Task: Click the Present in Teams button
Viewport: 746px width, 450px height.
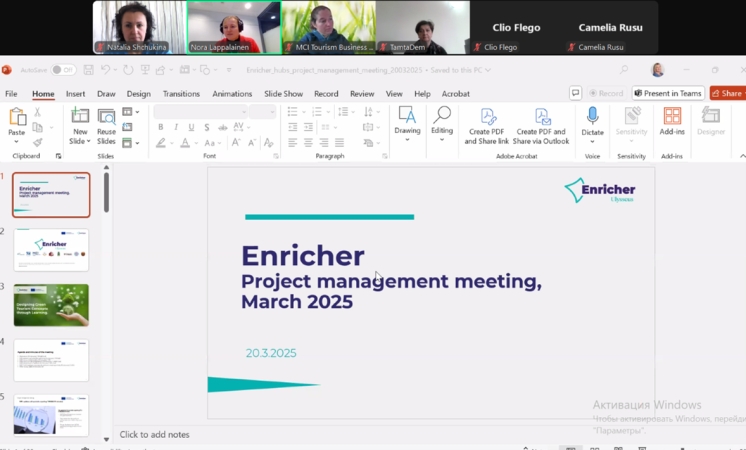Action: click(668, 93)
